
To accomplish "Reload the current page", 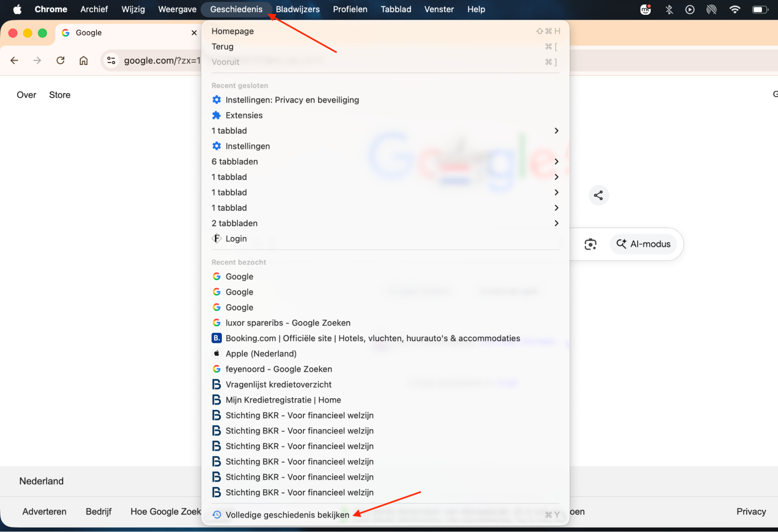I will point(60,61).
